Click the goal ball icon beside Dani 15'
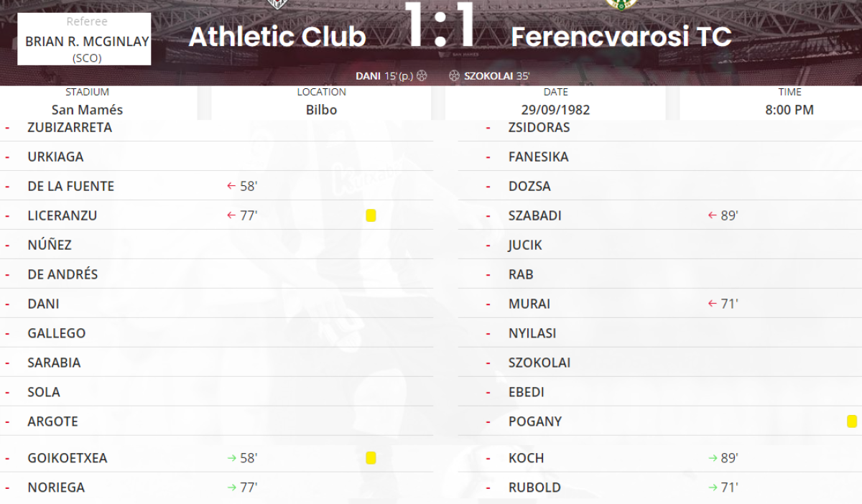Screen dimensions: 862x504 tap(422, 75)
